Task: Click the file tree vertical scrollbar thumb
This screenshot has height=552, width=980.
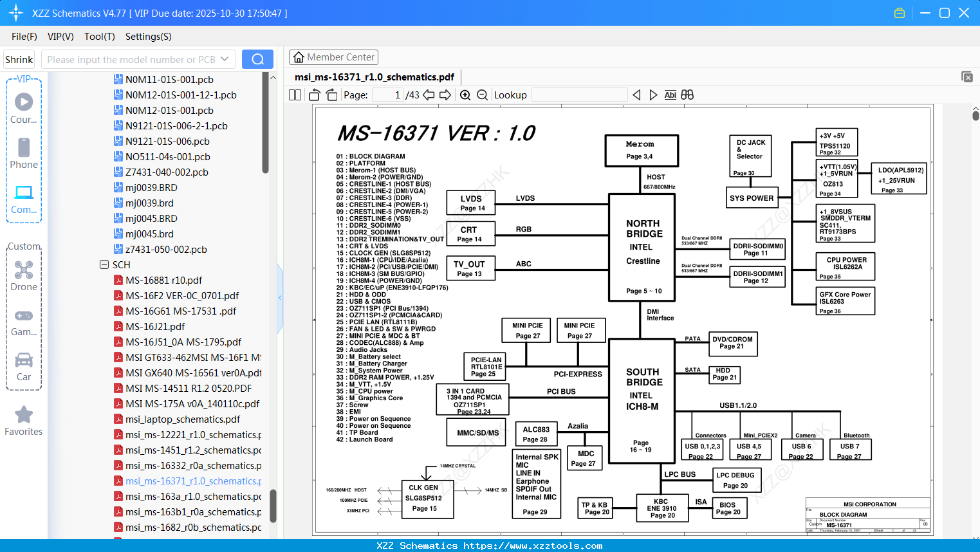Action: [273, 506]
